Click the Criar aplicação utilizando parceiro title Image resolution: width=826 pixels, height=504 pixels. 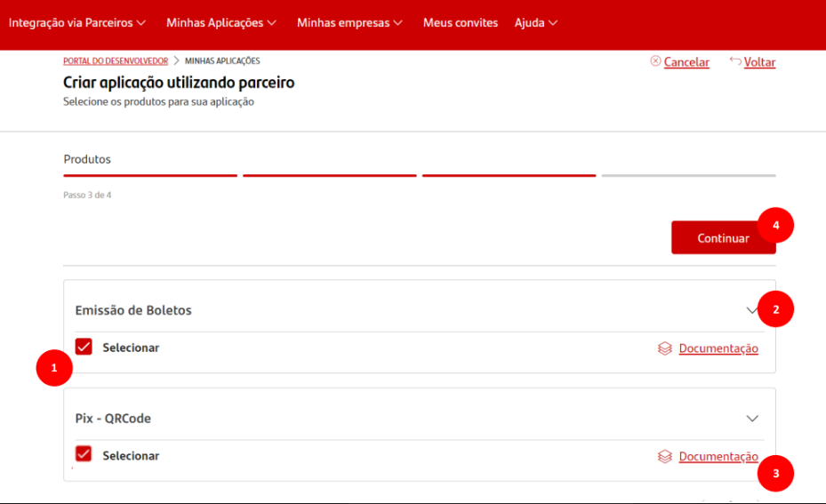[179, 83]
